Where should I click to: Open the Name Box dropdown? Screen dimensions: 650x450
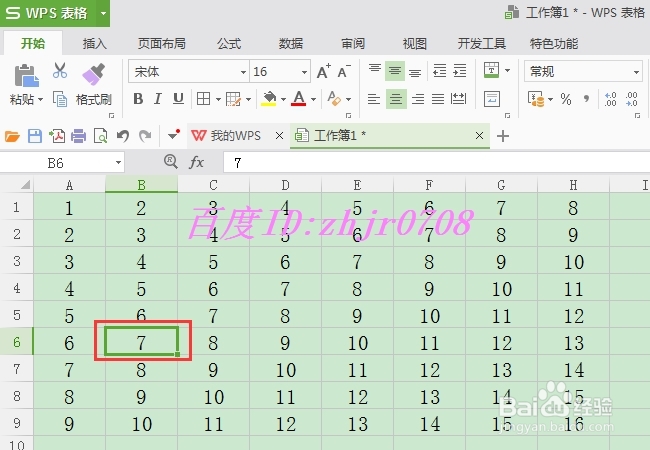click(118, 162)
